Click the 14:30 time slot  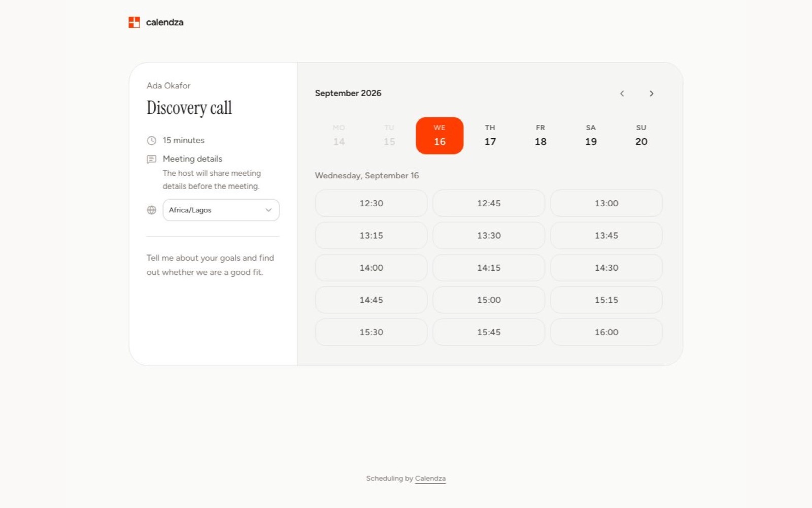pos(606,268)
